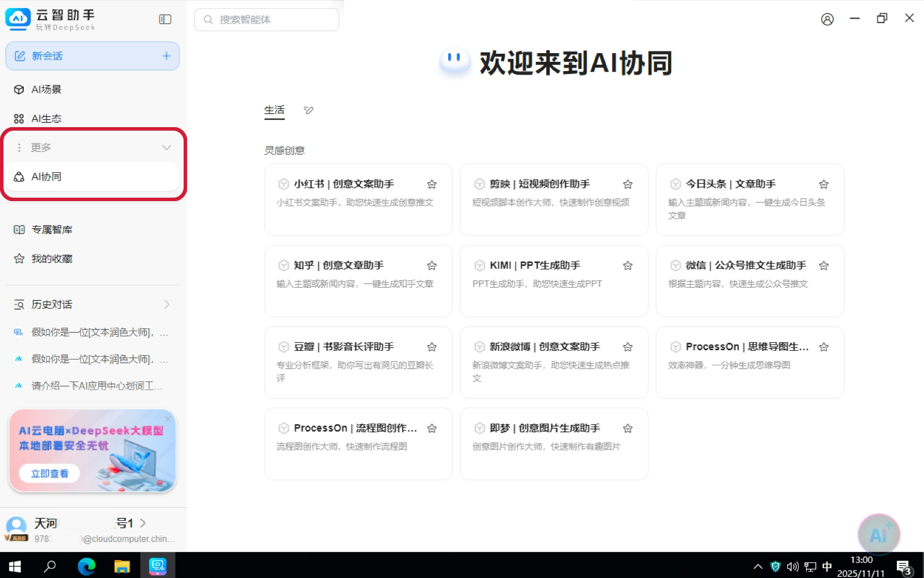Open 我的收藏 in the sidebar
This screenshot has width=924, height=578.
coord(92,259)
